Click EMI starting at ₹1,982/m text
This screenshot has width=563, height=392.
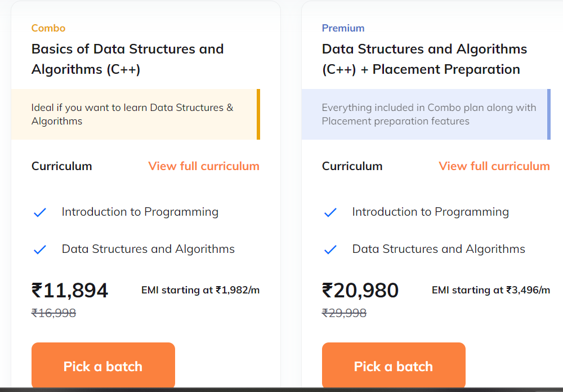coord(200,290)
